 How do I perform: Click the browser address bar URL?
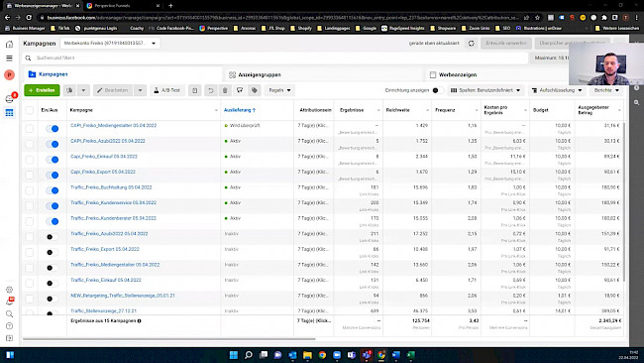(281, 18)
